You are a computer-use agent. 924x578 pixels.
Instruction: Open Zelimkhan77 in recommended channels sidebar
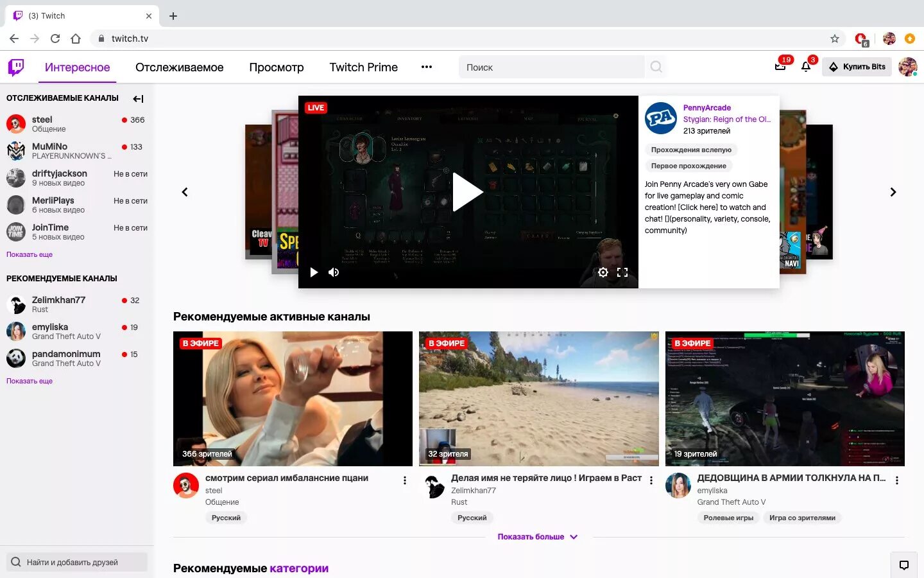[77, 304]
